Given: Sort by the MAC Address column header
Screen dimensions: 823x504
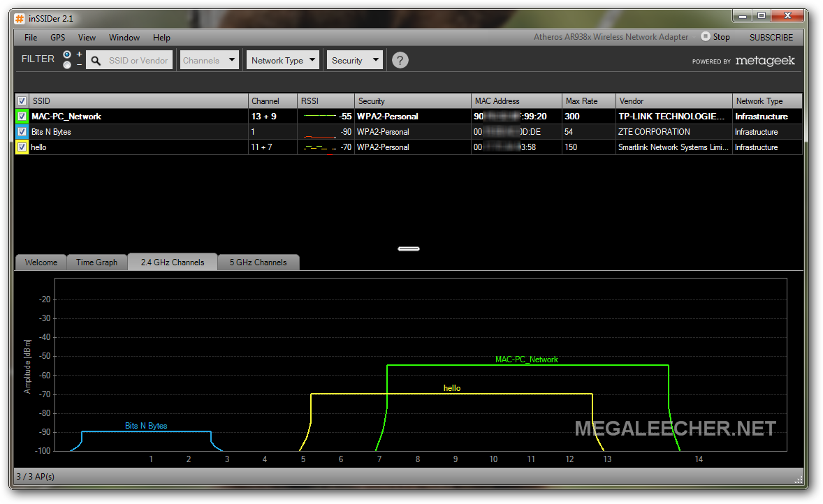Looking at the screenshot, I should [x=516, y=101].
